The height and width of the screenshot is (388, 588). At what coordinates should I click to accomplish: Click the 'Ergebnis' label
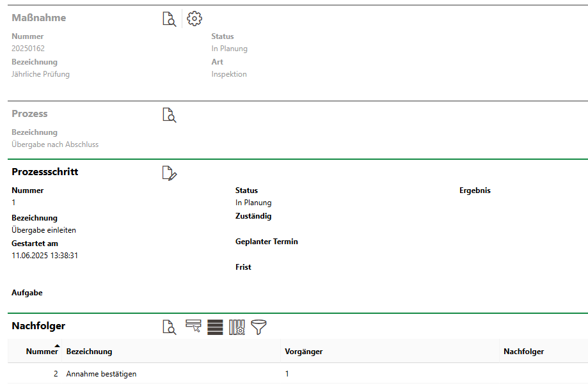[475, 190]
